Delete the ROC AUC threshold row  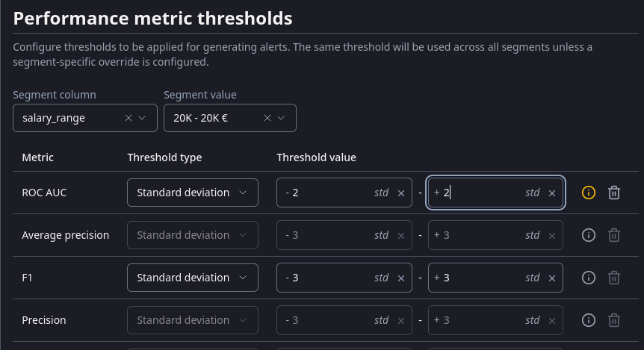(614, 193)
